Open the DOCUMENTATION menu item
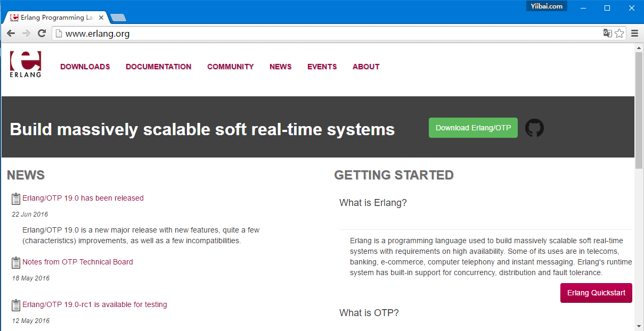The height and width of the screenshot is (331, 644). click(x=159, y=67)
